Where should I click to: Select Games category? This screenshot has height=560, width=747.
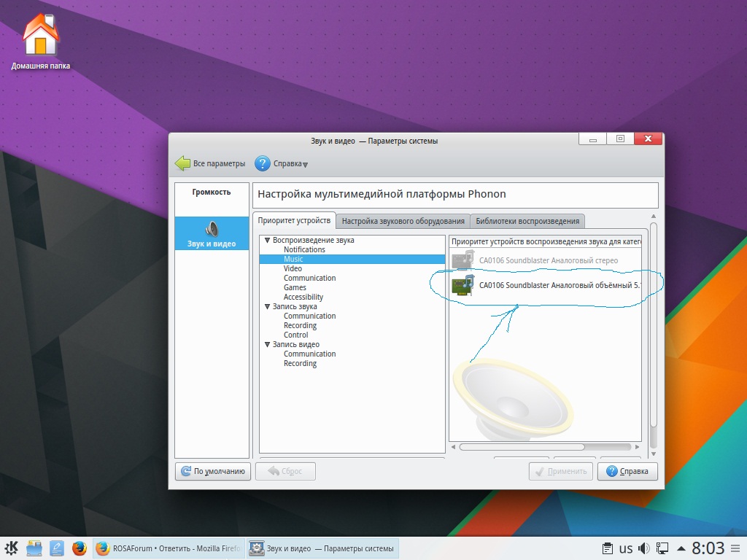tap(295, 287)
